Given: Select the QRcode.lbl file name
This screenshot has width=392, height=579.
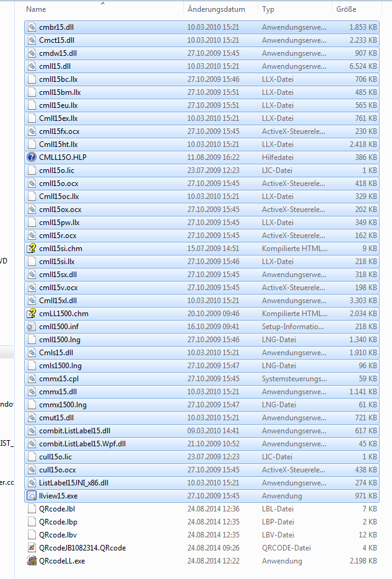Looking at the screenshot, I should click(x=56, y=509).
